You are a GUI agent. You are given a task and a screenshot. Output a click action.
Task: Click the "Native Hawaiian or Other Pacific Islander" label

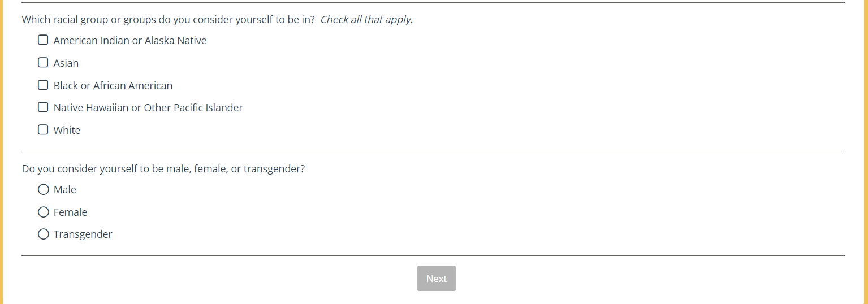(x=148, y=108)
